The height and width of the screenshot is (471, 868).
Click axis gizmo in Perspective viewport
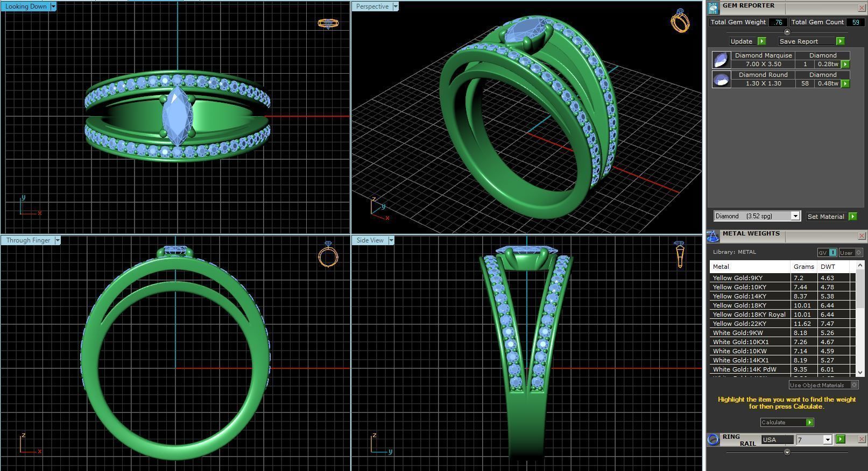coord(380,209)
